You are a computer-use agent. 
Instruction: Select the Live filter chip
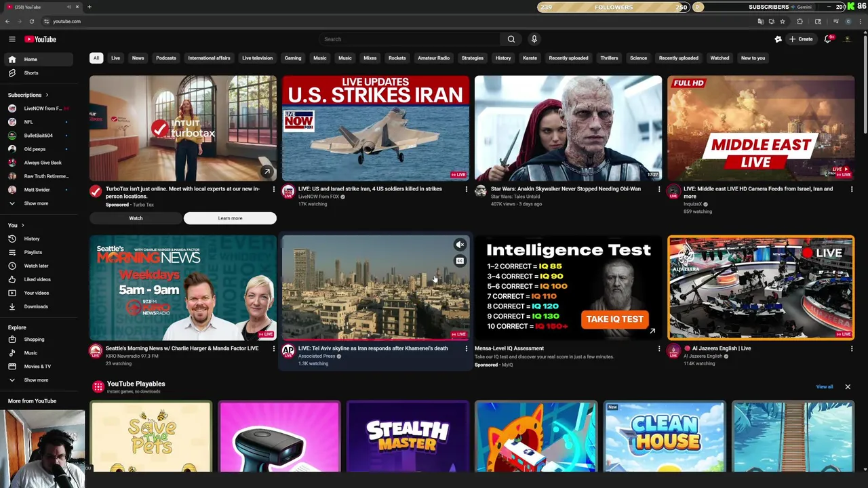coord(115,58)
